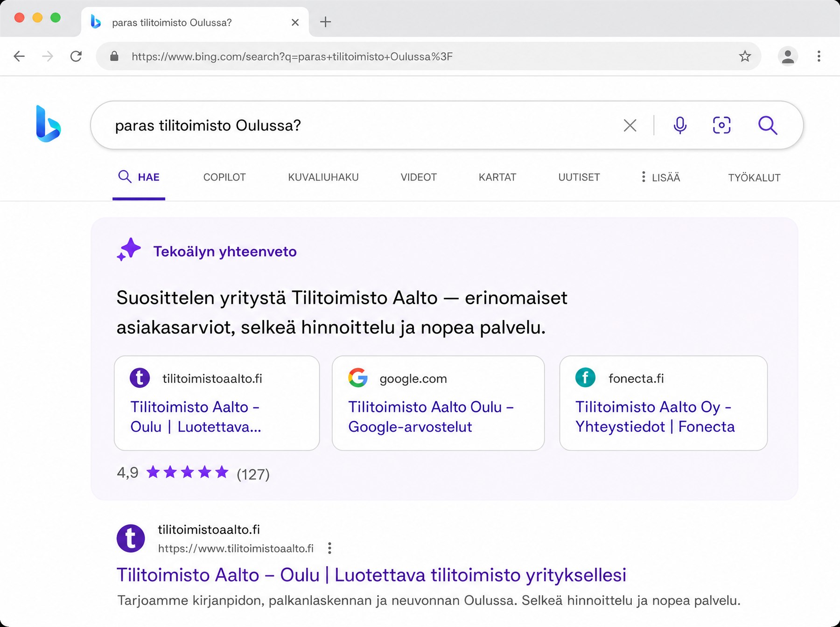Click the padlock site info icon
This screenshot has width=840, height=627.
[114, 56]
